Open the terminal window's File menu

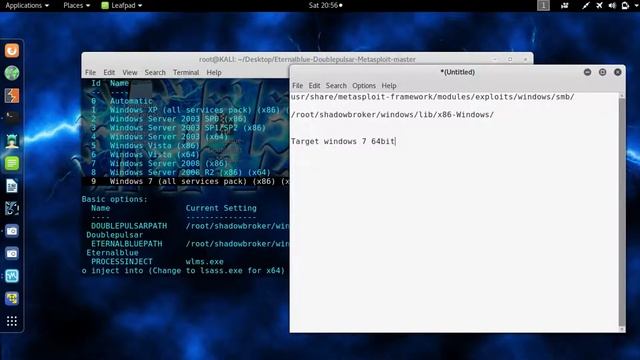click(90, 72)
